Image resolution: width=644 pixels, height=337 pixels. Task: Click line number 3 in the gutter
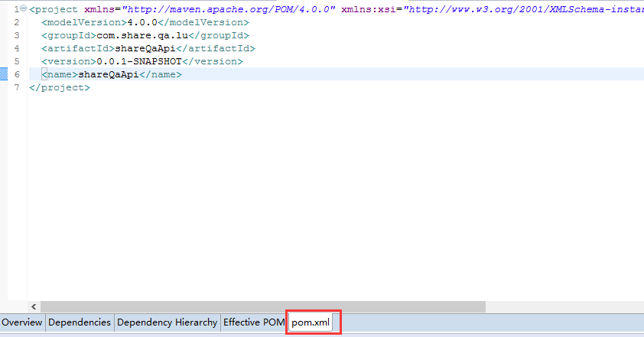(x=17, y=35)
